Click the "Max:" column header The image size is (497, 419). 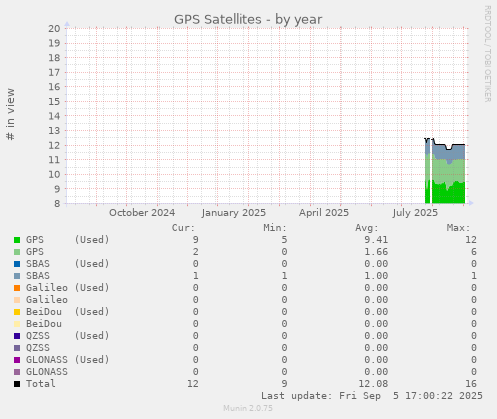coord(458,228)
